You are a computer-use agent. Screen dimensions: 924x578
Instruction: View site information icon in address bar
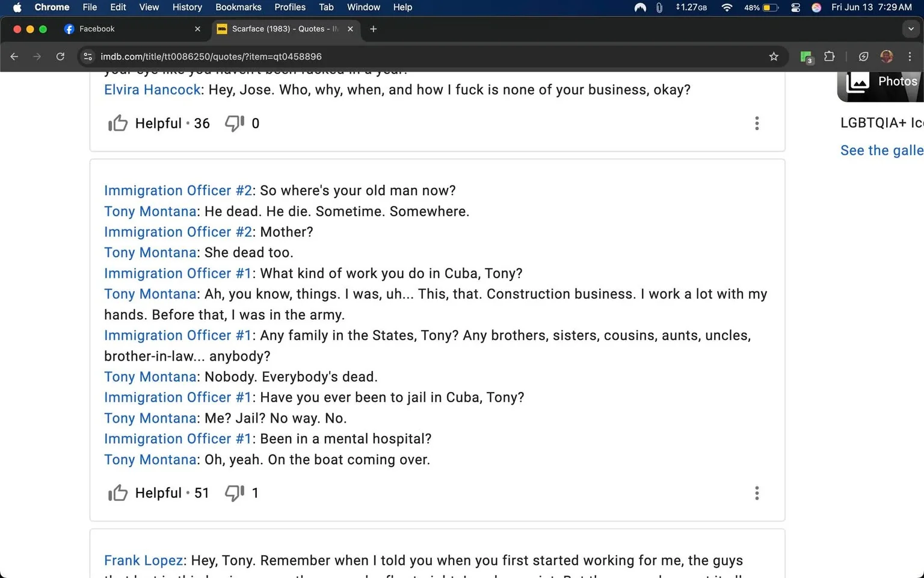click(88, 57)
